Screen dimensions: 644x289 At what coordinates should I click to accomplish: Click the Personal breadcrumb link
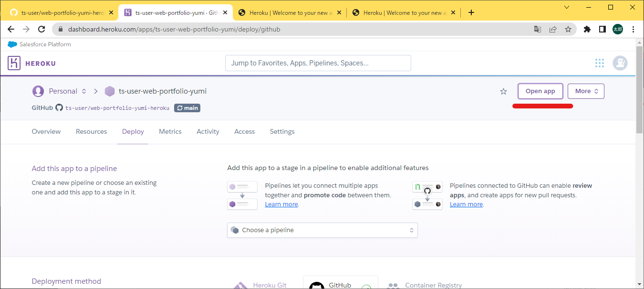(63, 91)
